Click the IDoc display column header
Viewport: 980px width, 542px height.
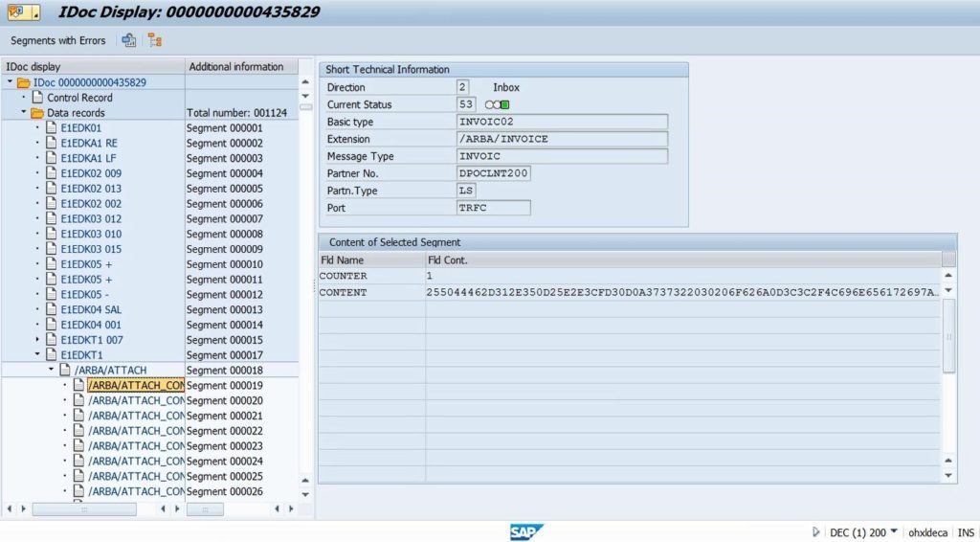point(93,66)
